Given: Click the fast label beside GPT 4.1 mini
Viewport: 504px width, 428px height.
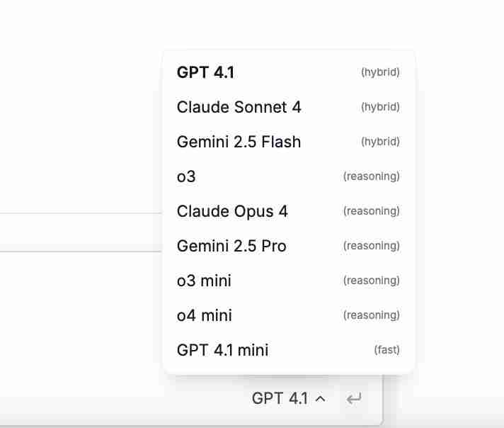Looking at the screenshot, I should tap(386, 350).
